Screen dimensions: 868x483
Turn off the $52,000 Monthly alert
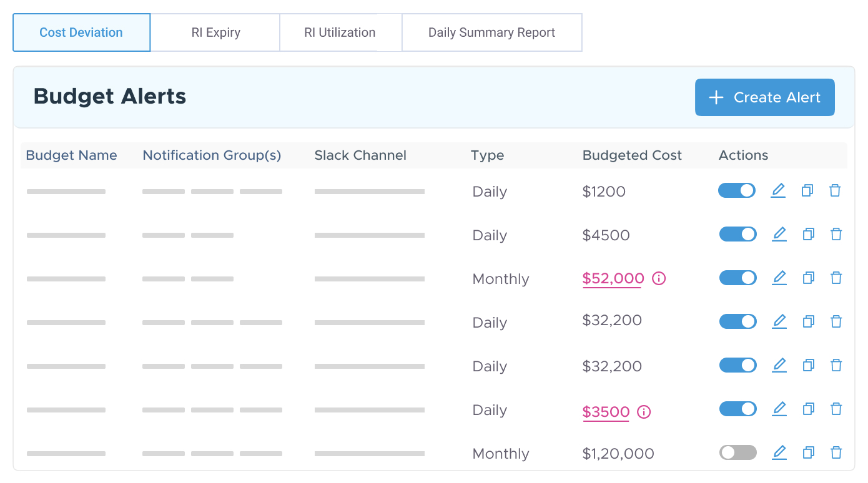(x=737, y=278)
